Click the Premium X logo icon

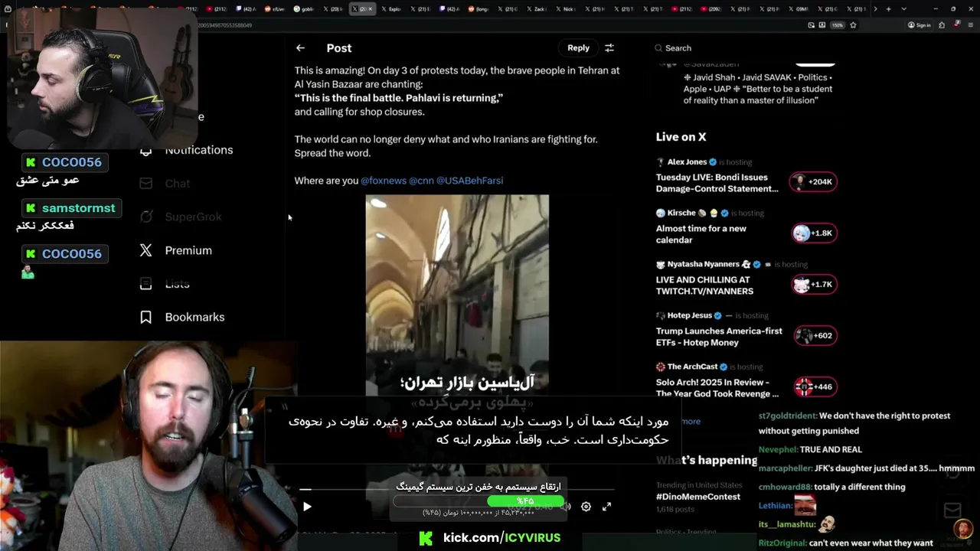(145, 250)
